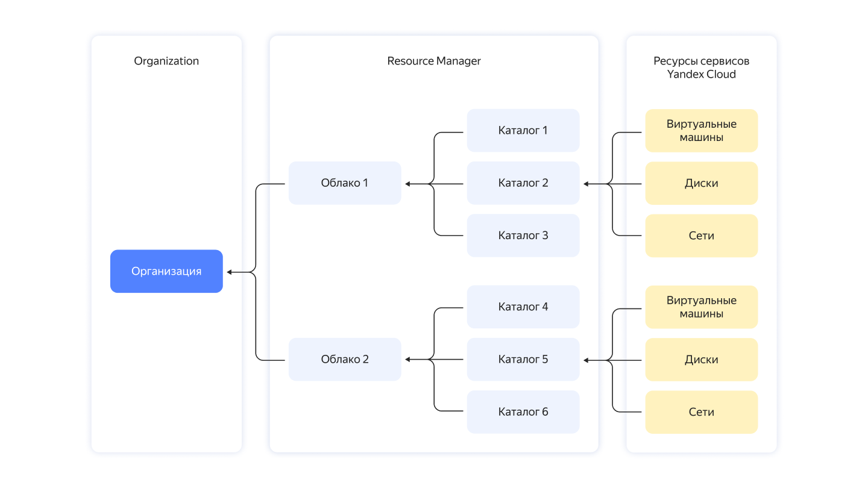Image resolution: width=868 pixels, height=488 pixels.
Task: Click the arrowhead pointing at Облако 1
Action: [x=408, y=184]
